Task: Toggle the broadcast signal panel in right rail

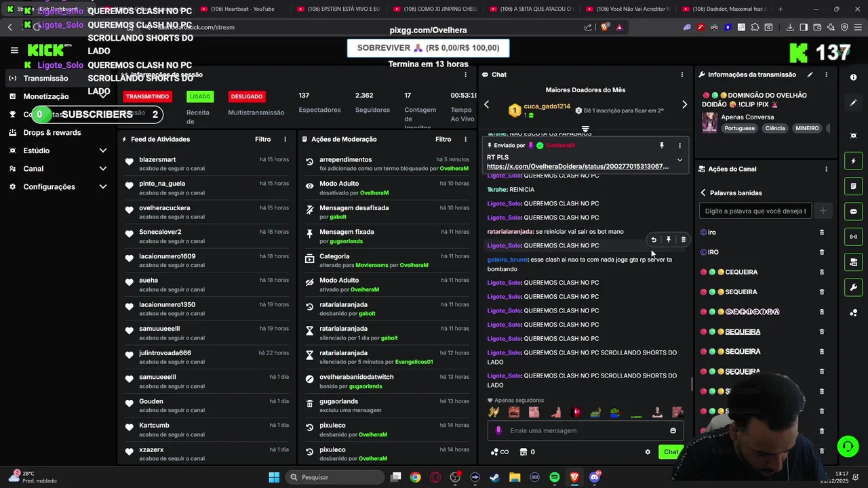Action: [853, 237]
